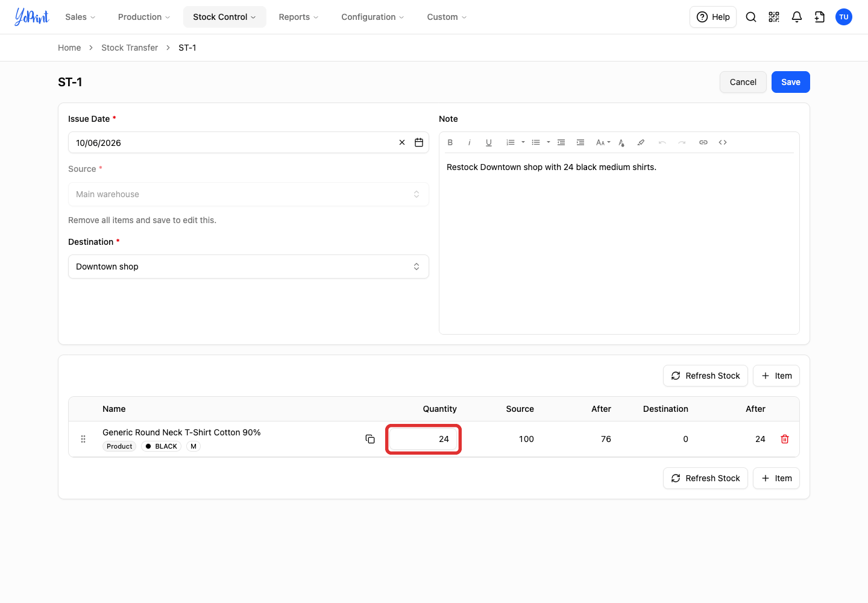Open the Issue Date calendar picker

pyautogui.click(x=419, y=143)
